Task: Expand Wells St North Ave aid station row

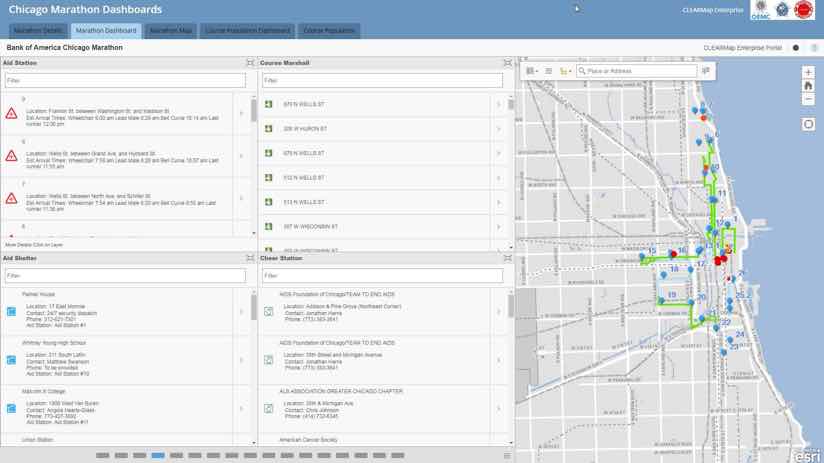Action: point(241,198)
